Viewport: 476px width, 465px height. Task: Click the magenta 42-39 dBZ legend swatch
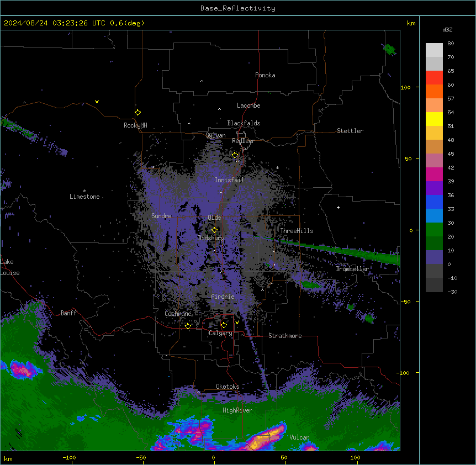click(434, 174)
